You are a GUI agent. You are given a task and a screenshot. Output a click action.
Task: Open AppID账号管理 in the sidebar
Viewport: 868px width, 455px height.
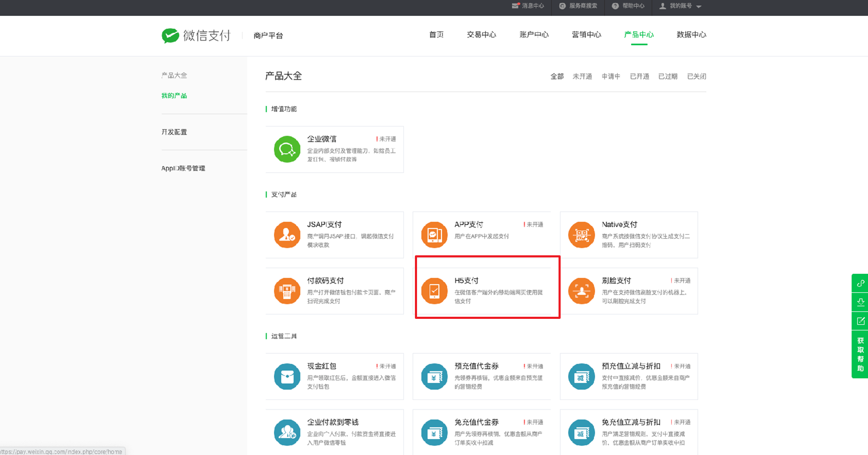pos(183,168)
